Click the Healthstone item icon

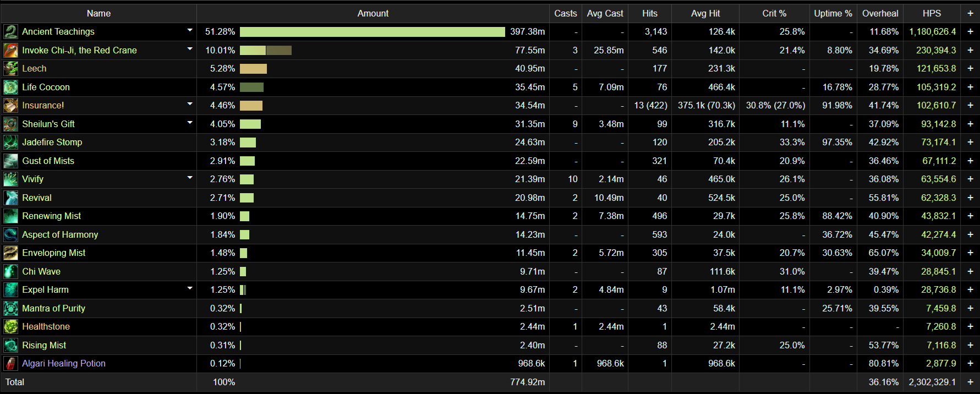(10, 327)
